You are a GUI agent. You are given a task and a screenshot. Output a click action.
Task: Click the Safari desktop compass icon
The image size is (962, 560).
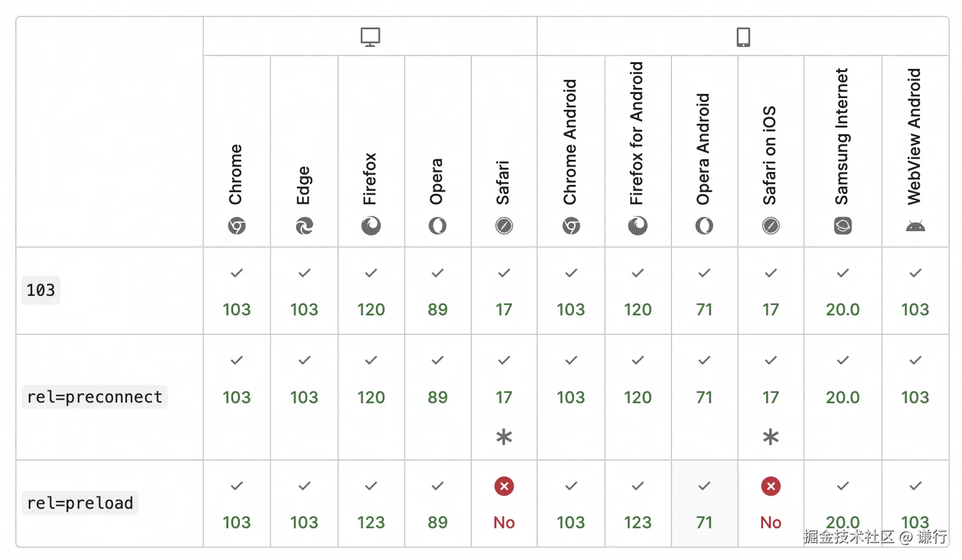[504, 226]
